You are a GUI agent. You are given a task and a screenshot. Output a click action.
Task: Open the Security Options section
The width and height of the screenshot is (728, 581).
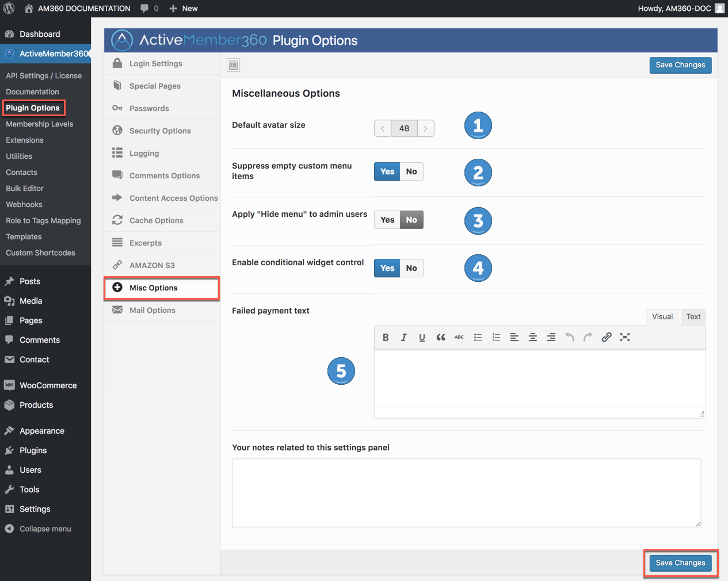tap(162, 131)
